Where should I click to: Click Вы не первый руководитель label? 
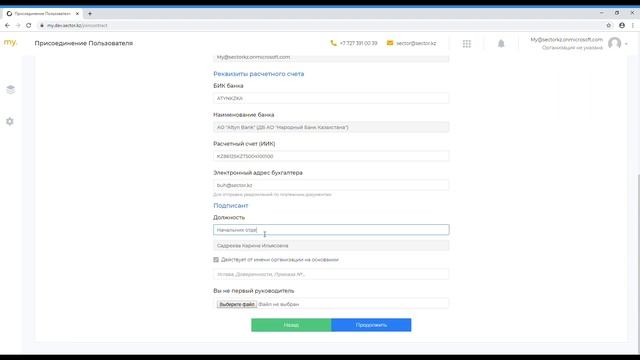pos(253,291)
